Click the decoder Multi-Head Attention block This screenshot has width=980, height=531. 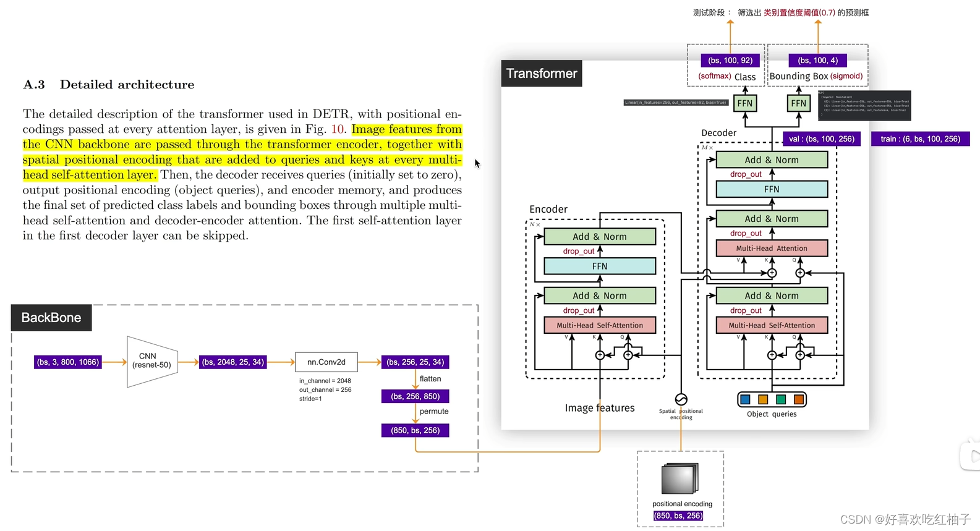pyautogui.click(x=772, y=248)
